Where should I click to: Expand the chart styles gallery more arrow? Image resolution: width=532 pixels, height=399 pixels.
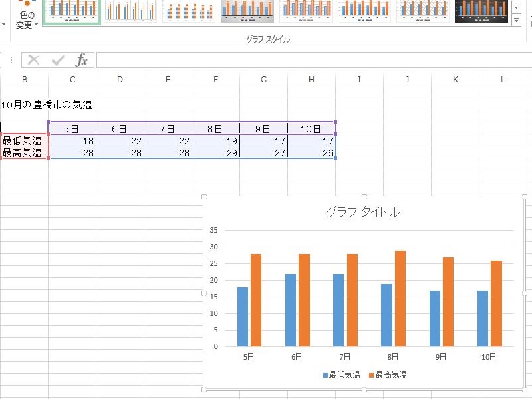[516, 21]
